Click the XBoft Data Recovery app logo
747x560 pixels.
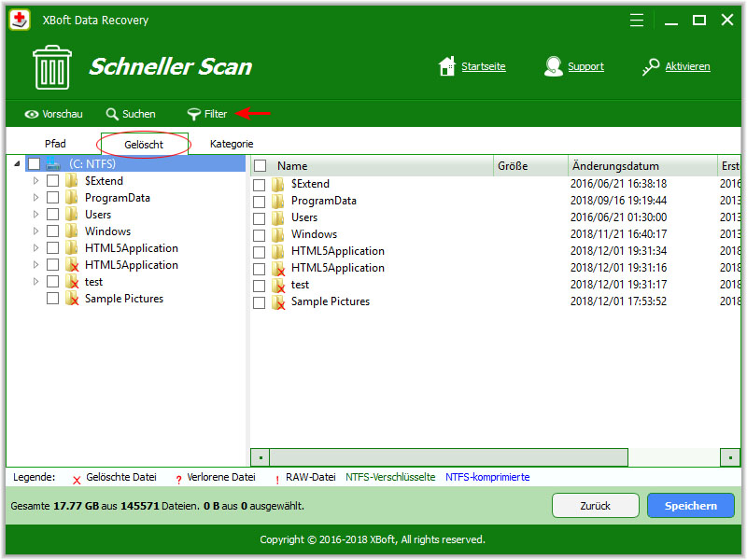click(x=20, y=20)
